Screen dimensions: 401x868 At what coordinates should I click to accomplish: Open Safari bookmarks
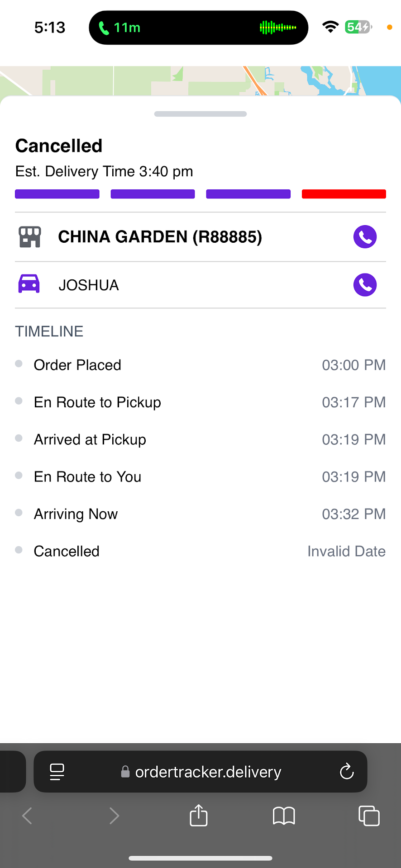point(284,816)
